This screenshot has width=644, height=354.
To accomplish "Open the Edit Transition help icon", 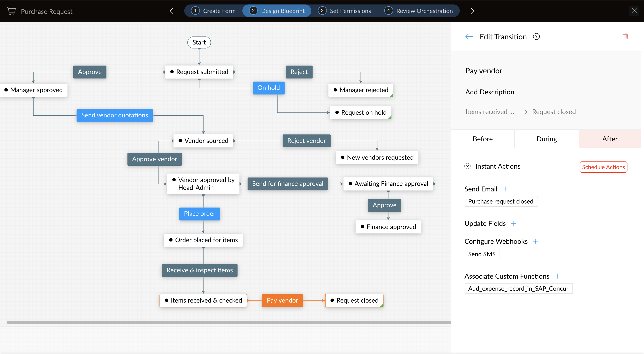I will 536,36.
